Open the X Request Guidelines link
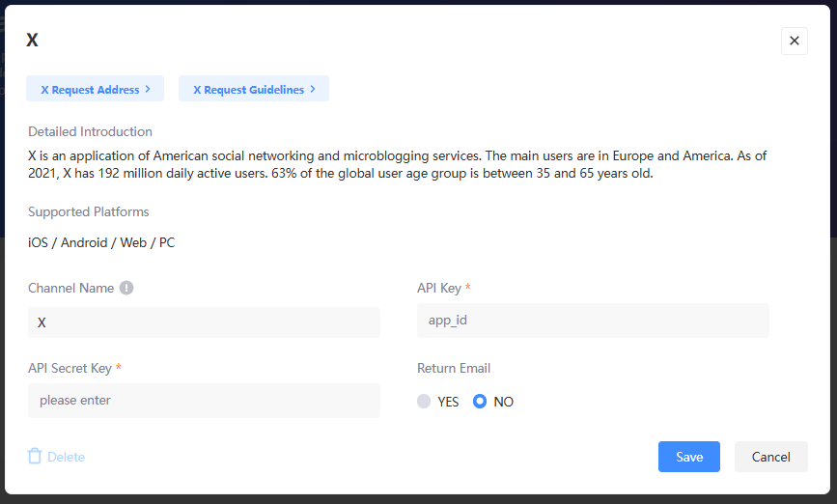 (x=248, y=90)
